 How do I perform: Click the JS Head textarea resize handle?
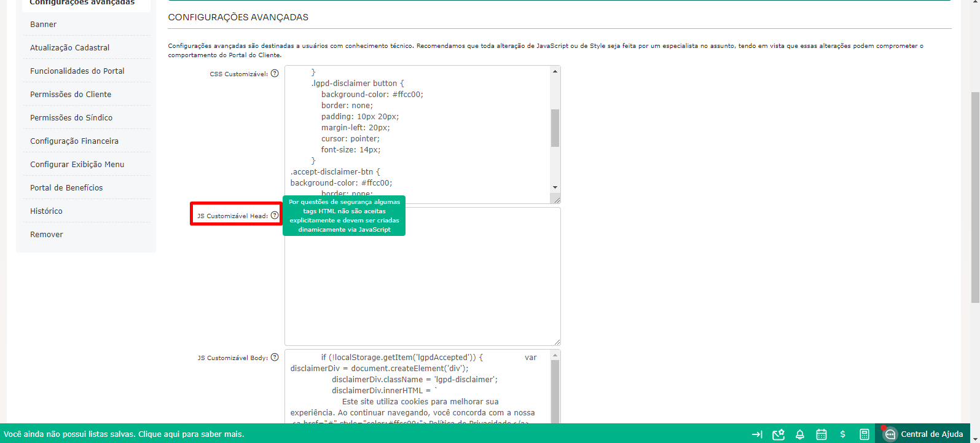click(556, 341)
